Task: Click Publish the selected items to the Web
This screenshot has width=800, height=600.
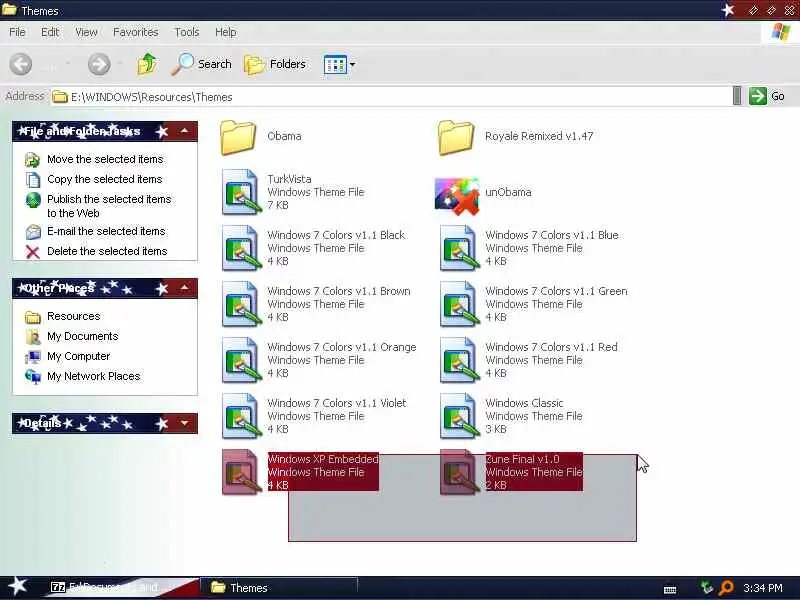Action: 109,206
